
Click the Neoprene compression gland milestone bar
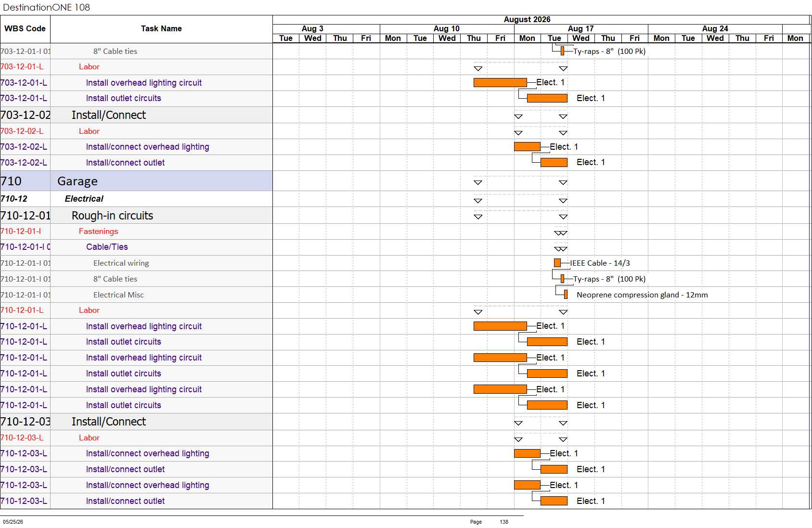point(566,295)
